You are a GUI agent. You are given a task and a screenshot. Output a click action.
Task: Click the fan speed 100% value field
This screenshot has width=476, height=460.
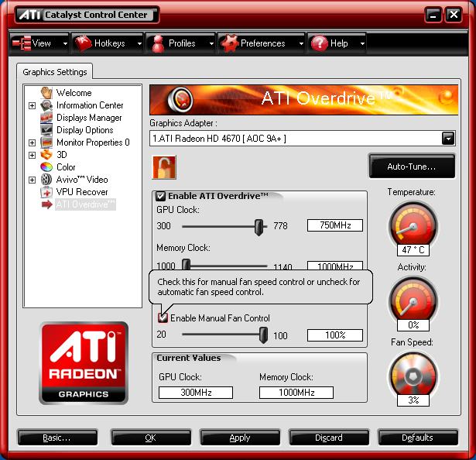(x=335, y=335)
